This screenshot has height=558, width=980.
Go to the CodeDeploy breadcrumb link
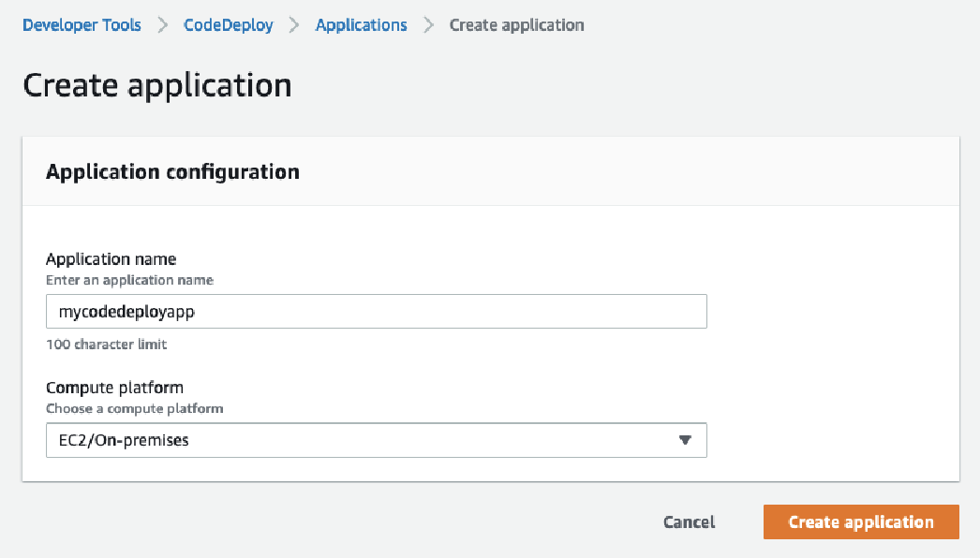pyautogui.click(x=228, y=25)
